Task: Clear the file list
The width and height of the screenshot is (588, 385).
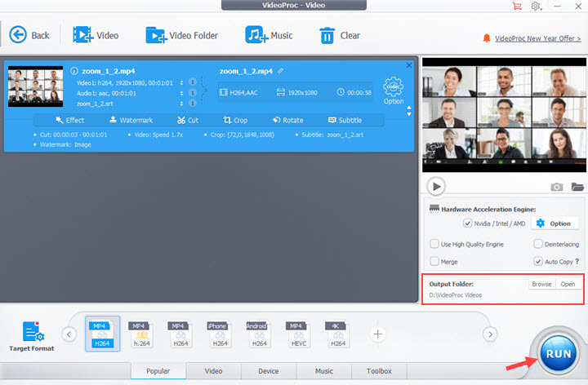Action: coord(340,35)
